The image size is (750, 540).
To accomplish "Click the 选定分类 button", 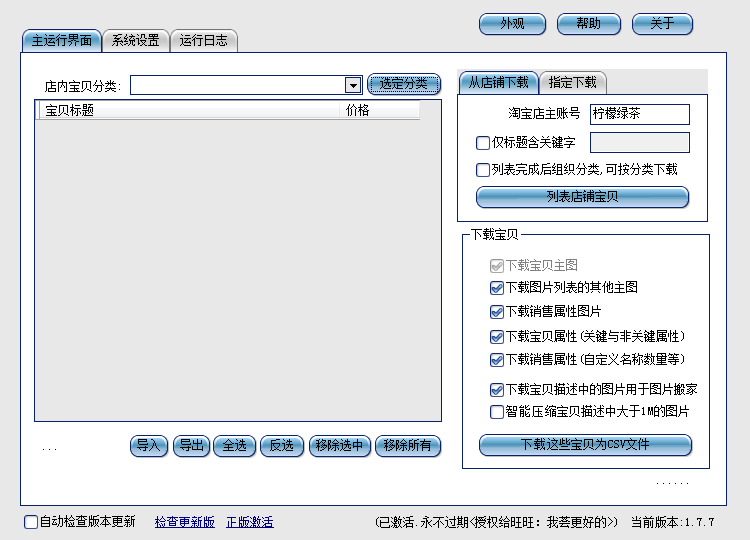I will [404, 84].
